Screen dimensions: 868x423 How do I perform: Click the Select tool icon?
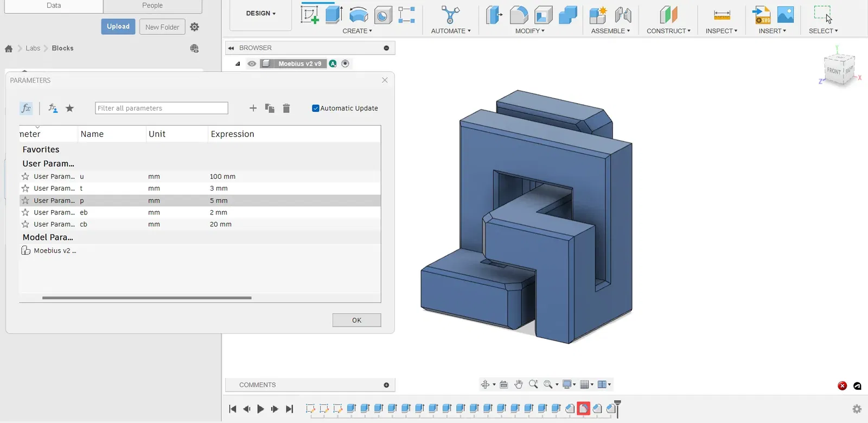coord(823,15)
